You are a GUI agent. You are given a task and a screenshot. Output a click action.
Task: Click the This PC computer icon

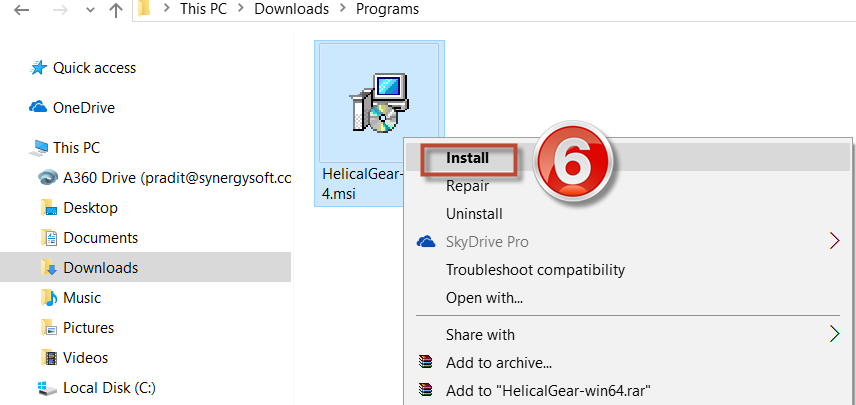[x=40, y=148]
